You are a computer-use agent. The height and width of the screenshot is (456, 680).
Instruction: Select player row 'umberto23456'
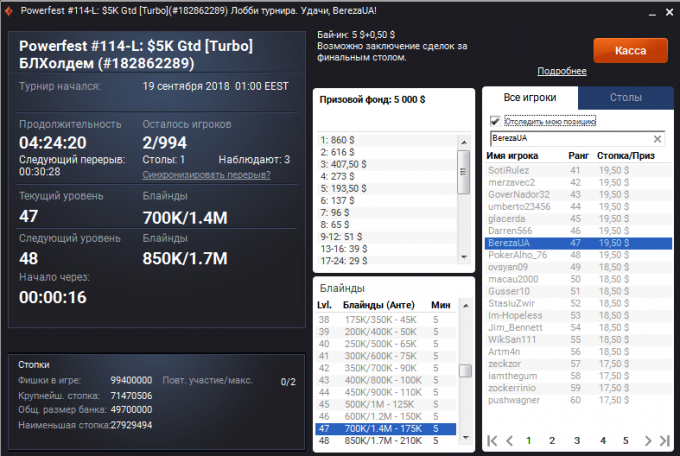pos(578,207)
